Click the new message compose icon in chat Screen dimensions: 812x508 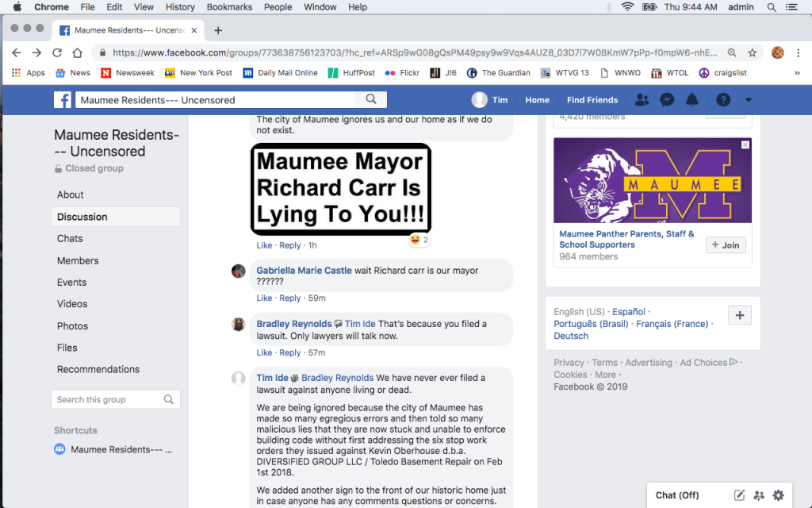[x=739, y=495]
